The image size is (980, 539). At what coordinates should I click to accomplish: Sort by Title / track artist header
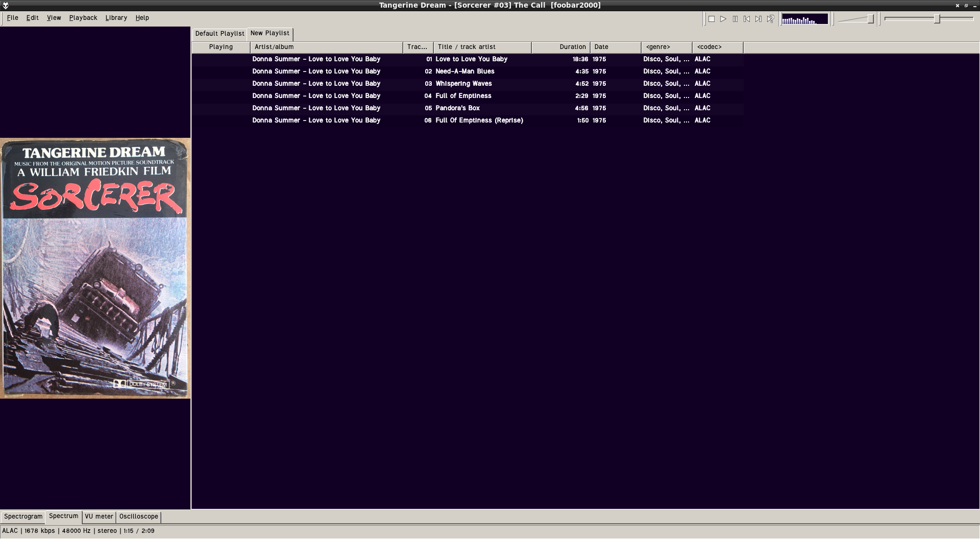[482, 47]
